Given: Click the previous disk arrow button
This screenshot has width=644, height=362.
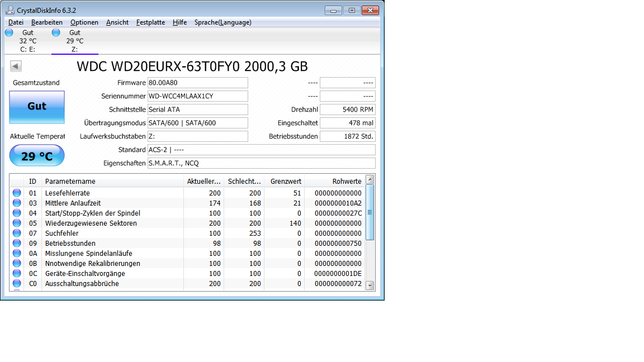Looking at the screenshot, I should point(16,66).
